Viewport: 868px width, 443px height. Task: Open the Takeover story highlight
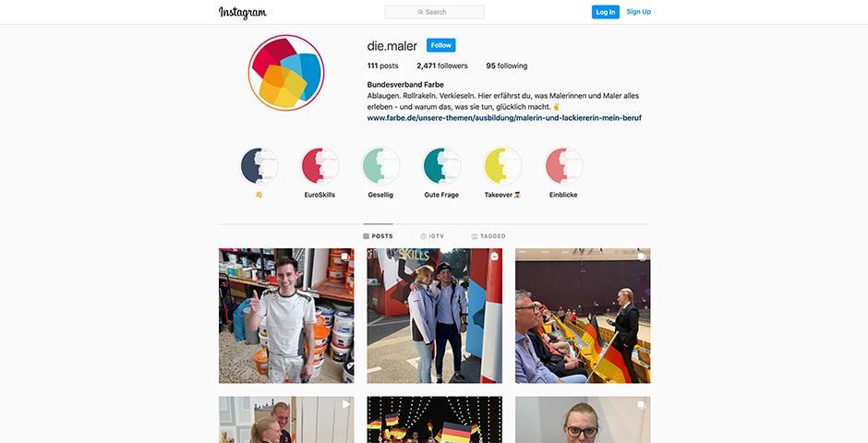tap(502, 165)
